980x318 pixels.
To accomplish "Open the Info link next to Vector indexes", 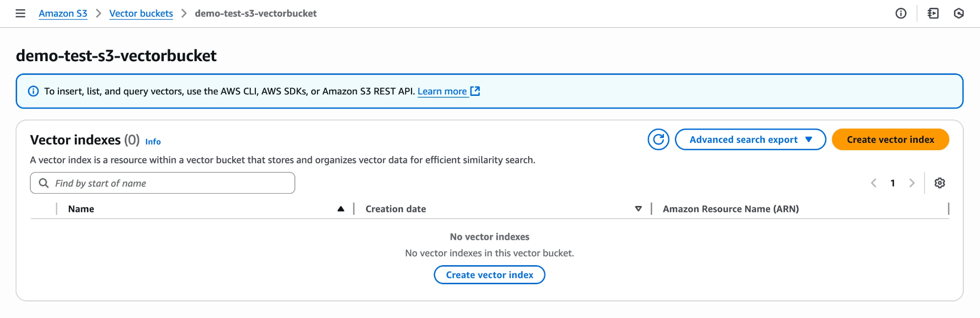I will (153, 141).
